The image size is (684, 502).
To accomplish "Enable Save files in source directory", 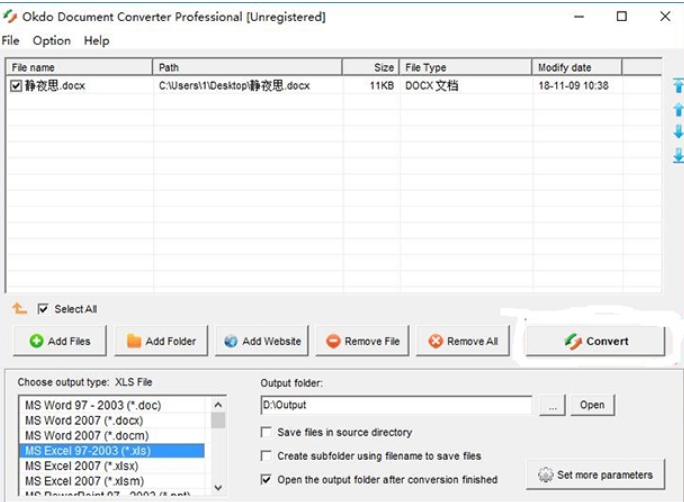I will (266, 432).
